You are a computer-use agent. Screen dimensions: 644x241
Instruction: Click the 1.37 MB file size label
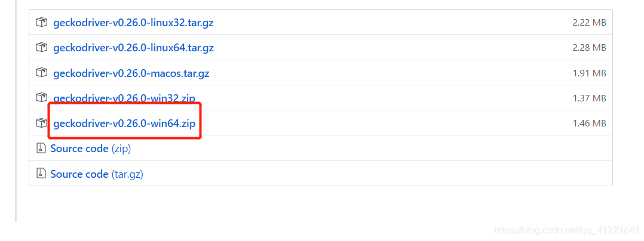590,98
